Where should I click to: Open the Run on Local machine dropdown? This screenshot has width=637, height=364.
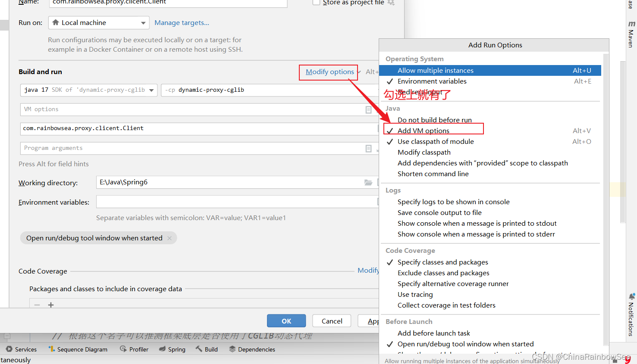[x=99, y=23]
